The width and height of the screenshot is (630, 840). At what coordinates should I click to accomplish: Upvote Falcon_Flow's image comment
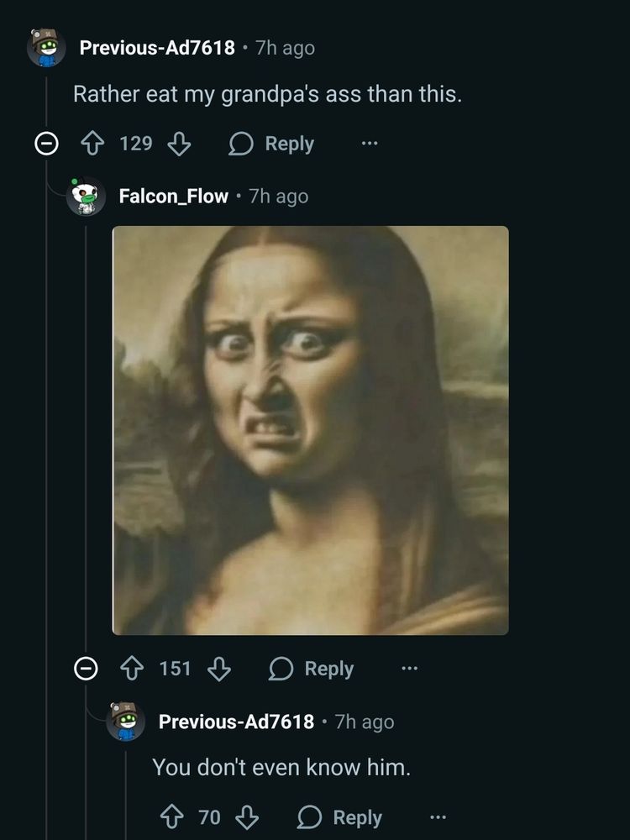[x=133, y=669]
